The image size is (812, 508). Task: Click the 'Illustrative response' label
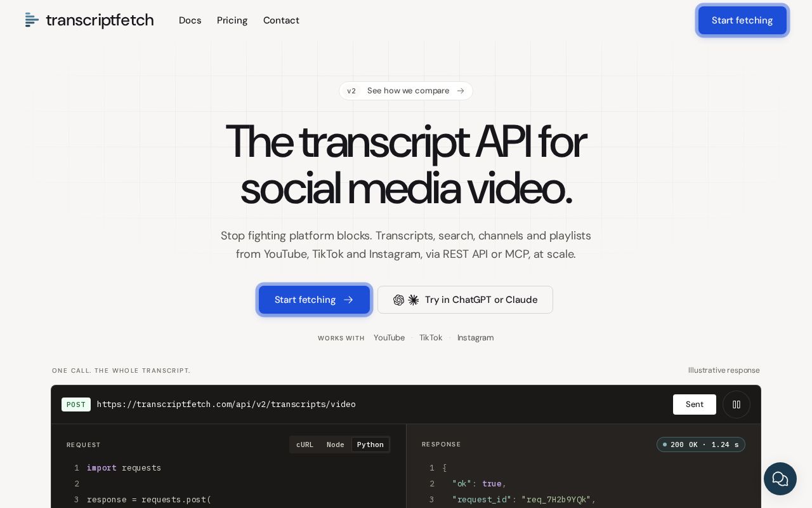(x=724, y=370)
